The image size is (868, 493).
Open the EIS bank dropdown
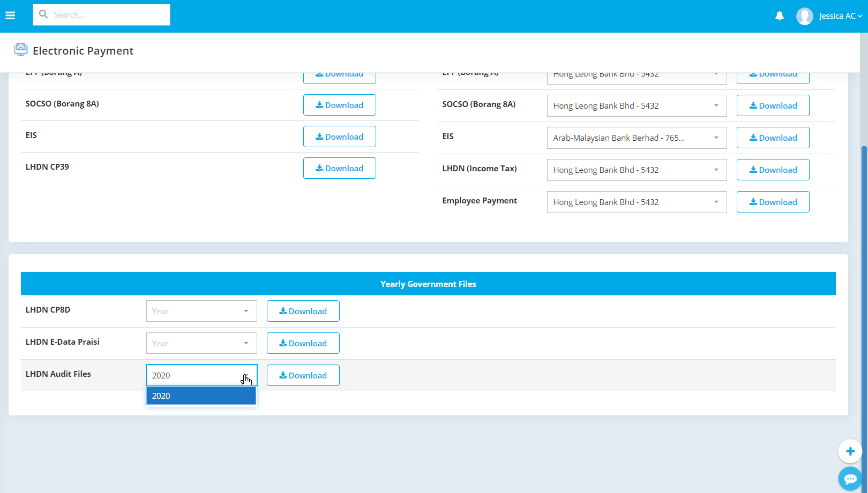637,138
